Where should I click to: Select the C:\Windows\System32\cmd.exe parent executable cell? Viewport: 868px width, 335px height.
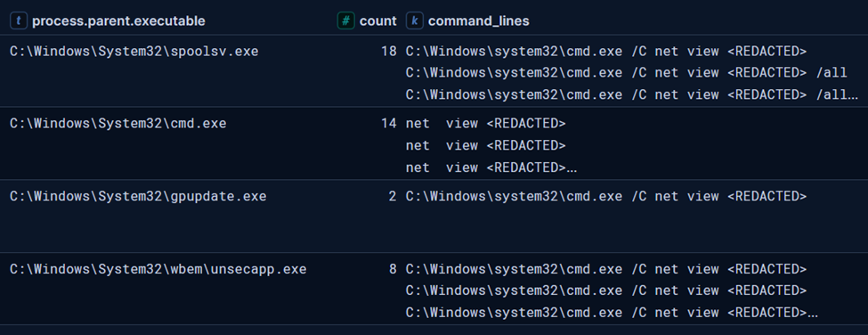coord(118,124)
